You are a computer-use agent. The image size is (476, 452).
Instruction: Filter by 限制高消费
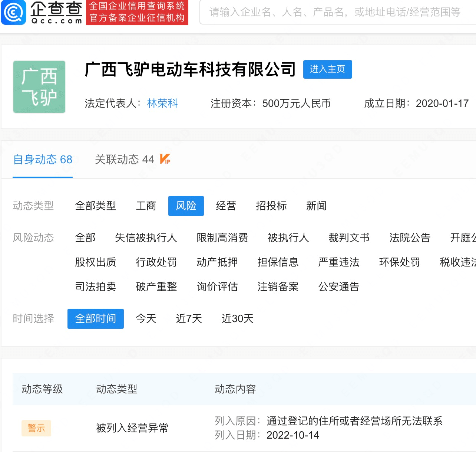[x=222, y=238]
